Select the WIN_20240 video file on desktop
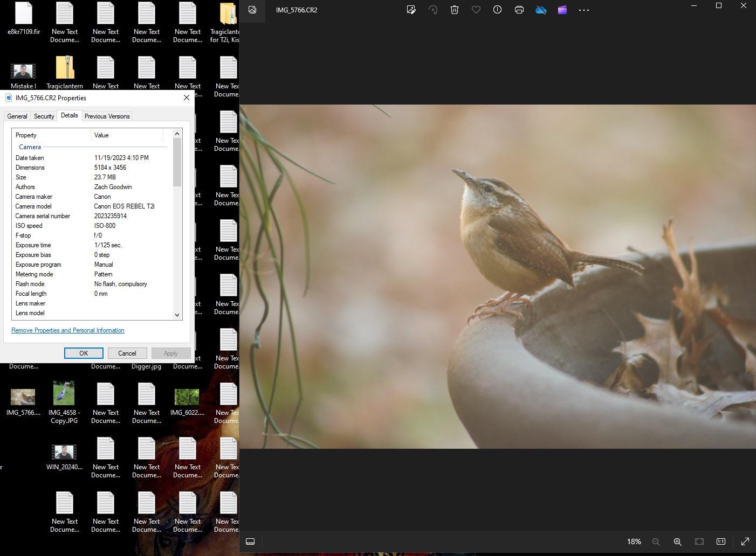This screenshot has height=556, width=756. click(x=64, y=457)
